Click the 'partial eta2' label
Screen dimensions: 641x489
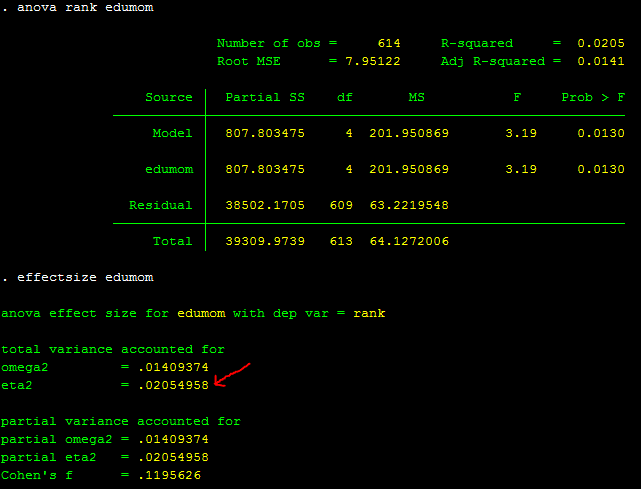(48, 458)
